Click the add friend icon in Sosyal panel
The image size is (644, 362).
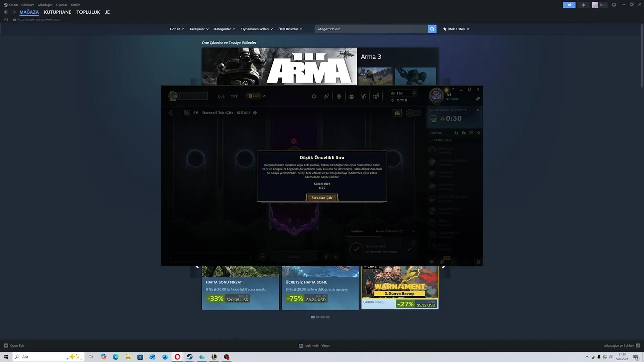tap(456, 133)
